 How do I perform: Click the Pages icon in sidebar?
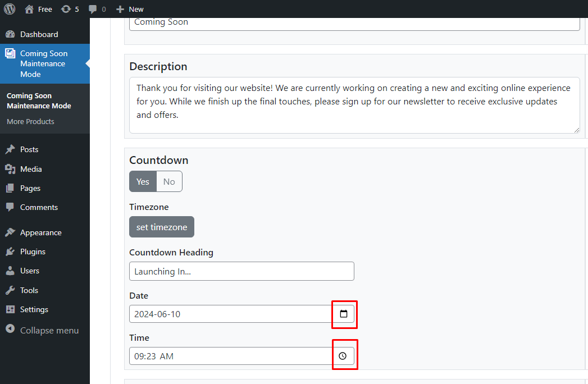tap(10, 188)
